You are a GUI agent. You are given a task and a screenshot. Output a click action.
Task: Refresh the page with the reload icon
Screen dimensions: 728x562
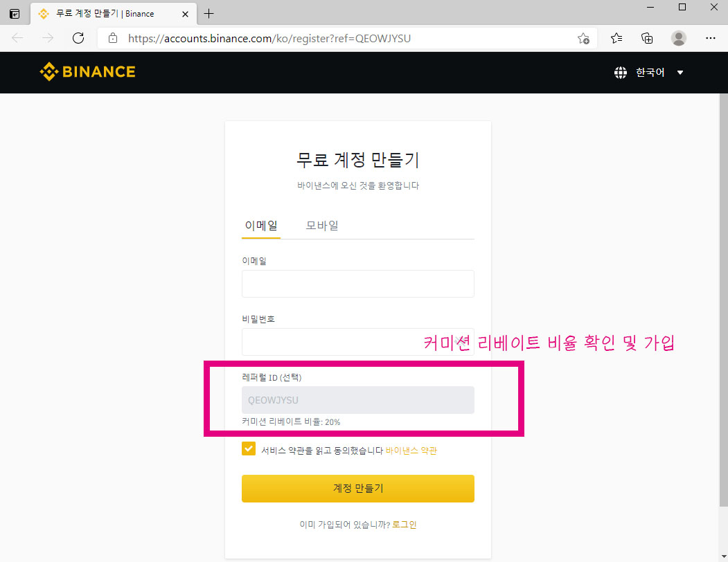tap(78, 38)
